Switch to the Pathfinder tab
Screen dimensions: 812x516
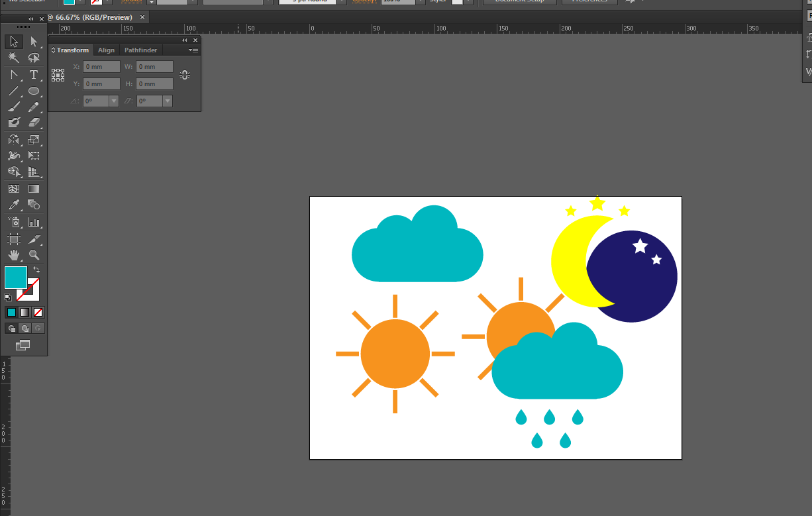[x=141, y=50]
